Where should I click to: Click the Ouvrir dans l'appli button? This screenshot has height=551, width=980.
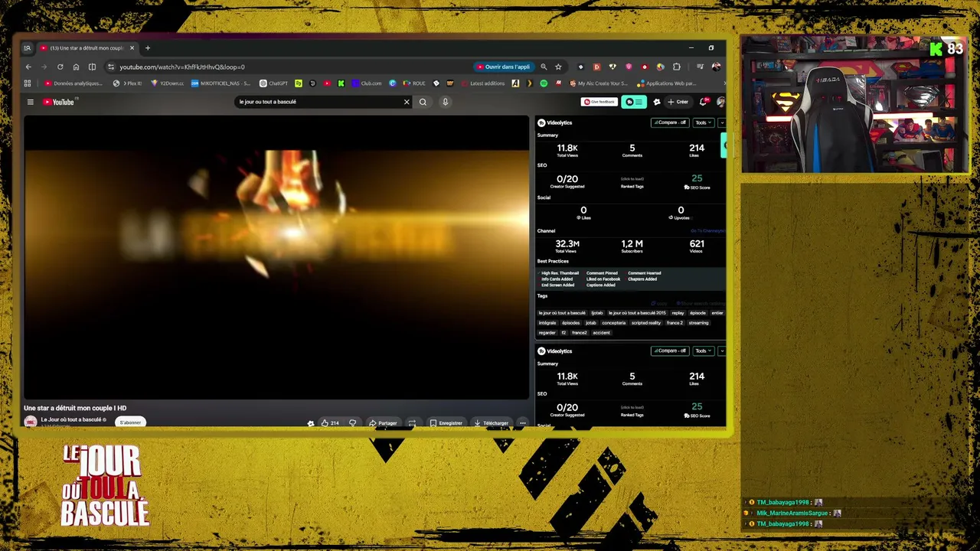503,67
